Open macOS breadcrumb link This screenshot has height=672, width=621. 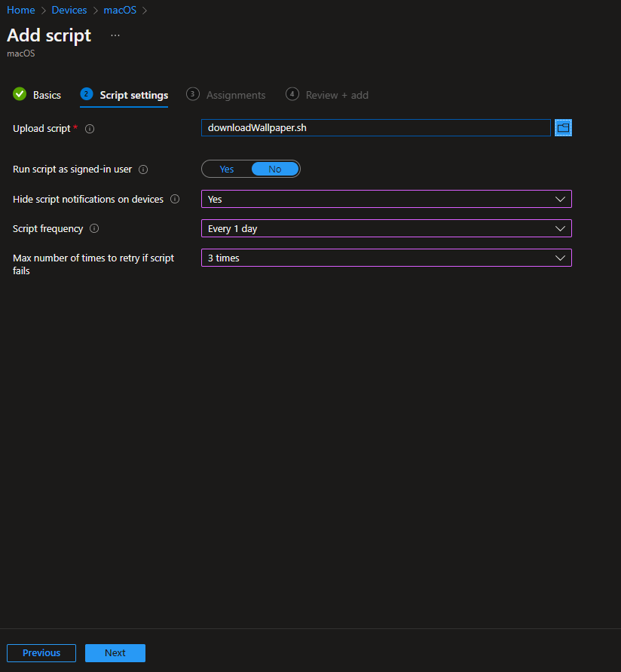tap(120, 10)
